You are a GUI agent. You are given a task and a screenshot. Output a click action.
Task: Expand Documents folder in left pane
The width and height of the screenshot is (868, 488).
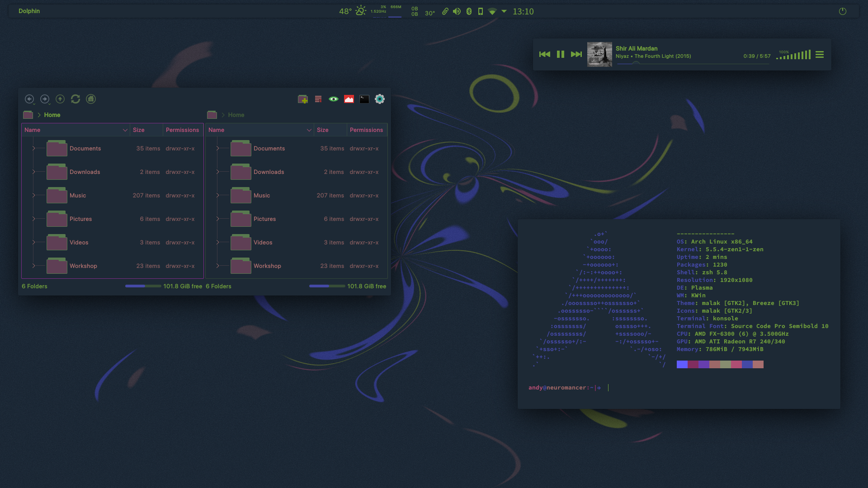[33, 148]
